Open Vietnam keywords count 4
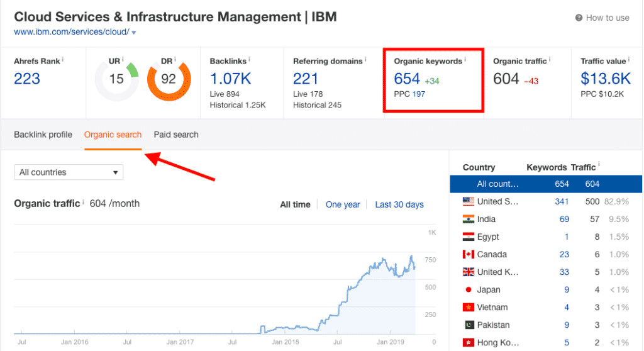This screenshot has width=644, height=351. 567,308
